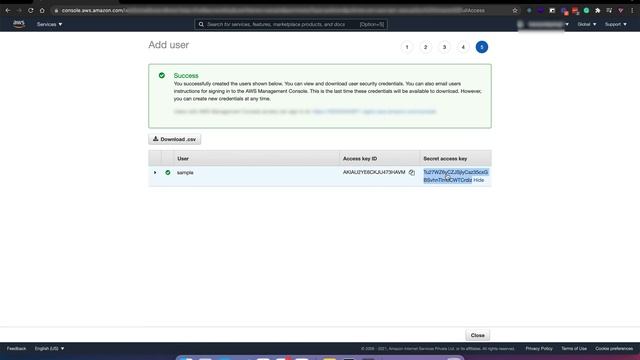
Task: Click the address bar URL
Action: 273,10
